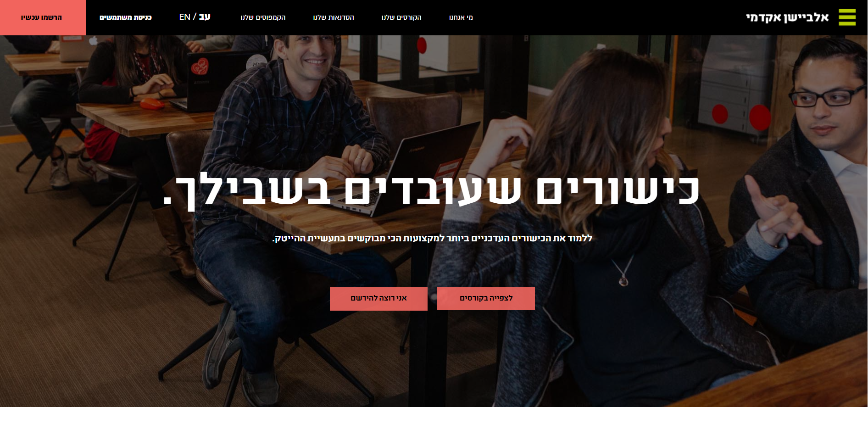The width and height of the screenshot is (868, 435).
Task: Click the לצפייה בקורסים button
Action: [486, 298]
